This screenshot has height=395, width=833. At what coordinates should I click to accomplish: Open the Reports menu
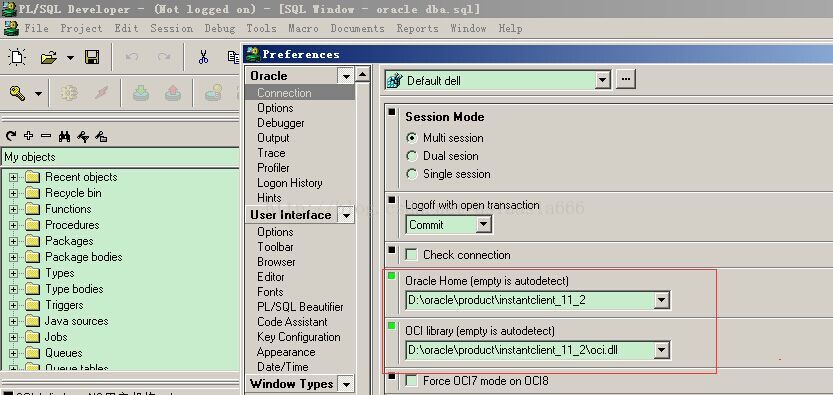pos(418,28)
